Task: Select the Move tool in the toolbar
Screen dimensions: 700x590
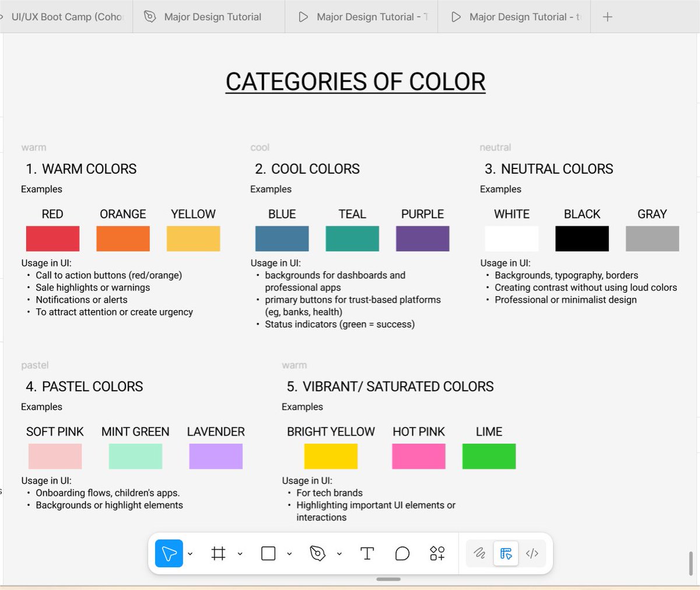Action: point(169,553)
